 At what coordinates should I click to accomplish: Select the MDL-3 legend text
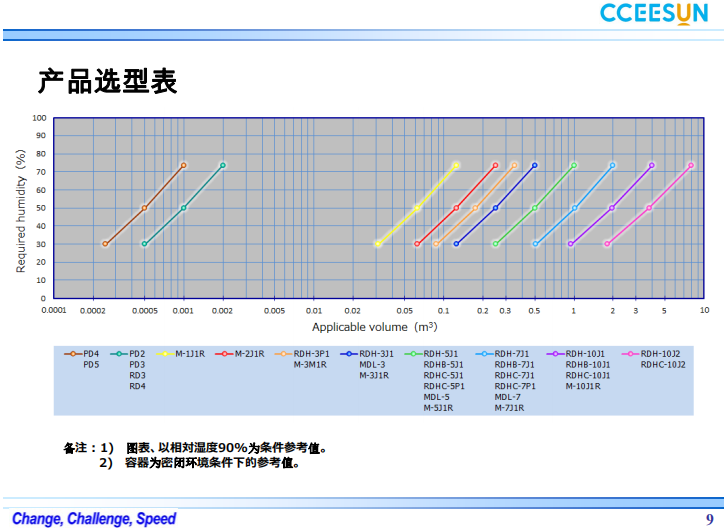(372, 365)
